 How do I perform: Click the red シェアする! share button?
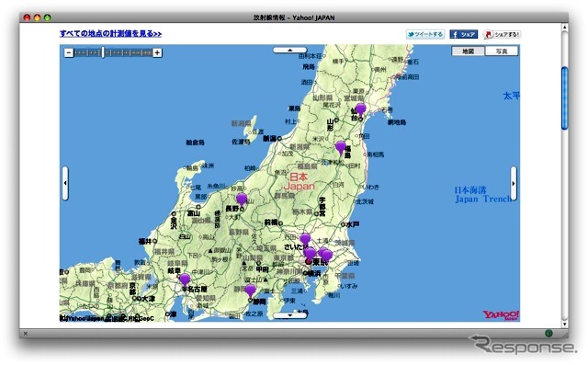(x=502, y=35)
